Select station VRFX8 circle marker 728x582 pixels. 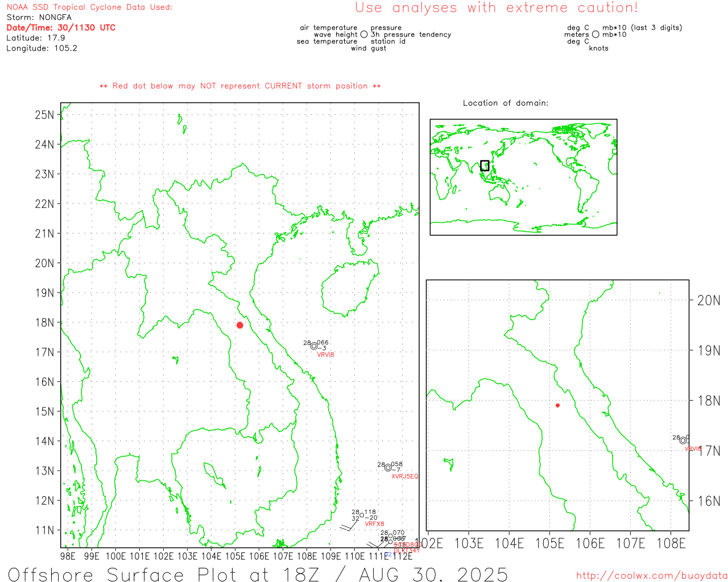[x=362, y=516]
